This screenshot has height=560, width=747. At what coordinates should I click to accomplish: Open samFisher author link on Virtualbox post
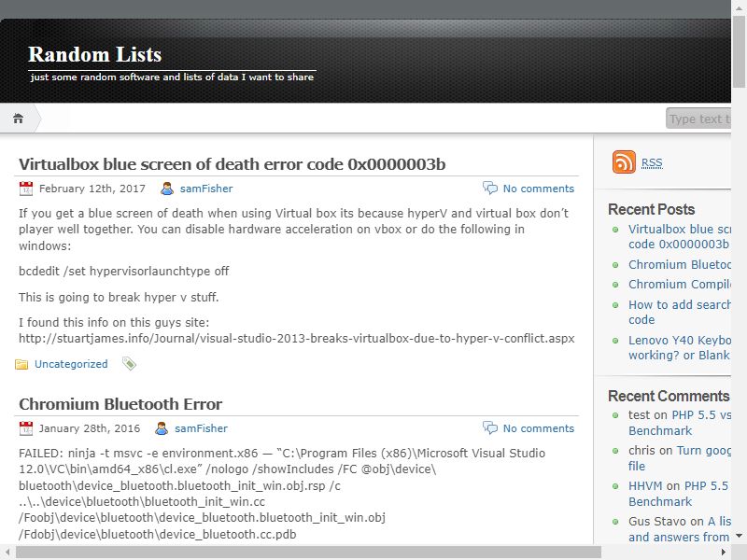pos(206,189)
